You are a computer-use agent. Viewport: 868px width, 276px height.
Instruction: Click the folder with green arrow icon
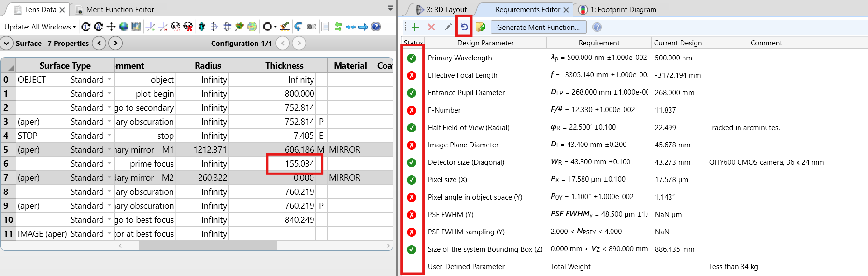pos(481,27)
